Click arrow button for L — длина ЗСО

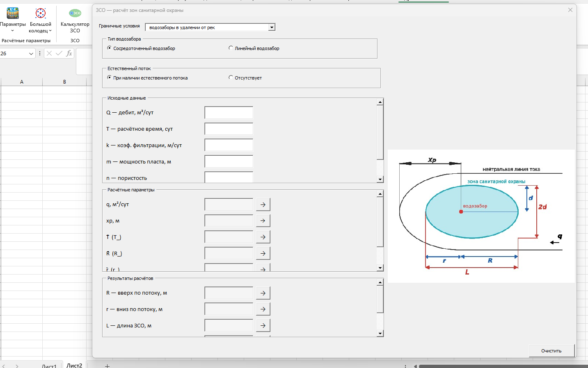[263, 326]
